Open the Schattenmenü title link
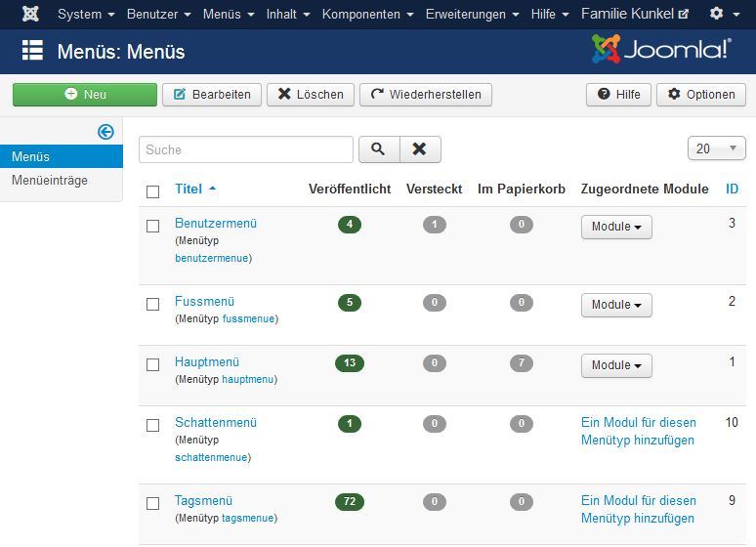This screenshot has width=756, height=547. (216, 423)
